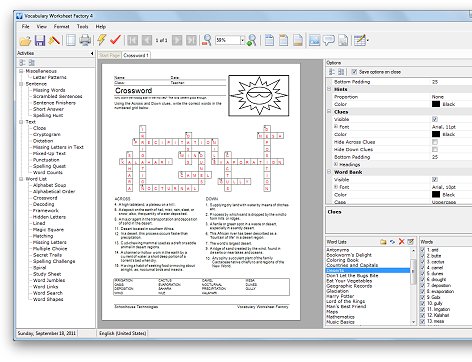Enable the Hide Across Clues checkbox
Screen dimensions: 472x362
click(435, 142)
